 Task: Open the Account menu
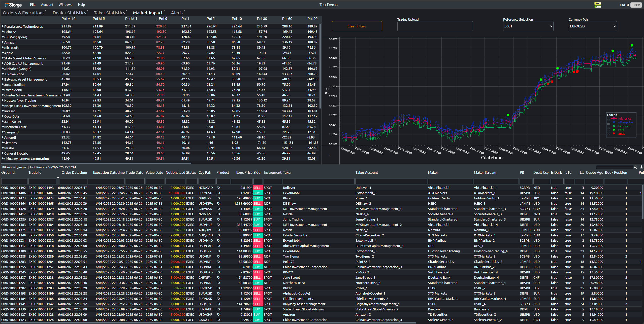(x=47, y=5)
